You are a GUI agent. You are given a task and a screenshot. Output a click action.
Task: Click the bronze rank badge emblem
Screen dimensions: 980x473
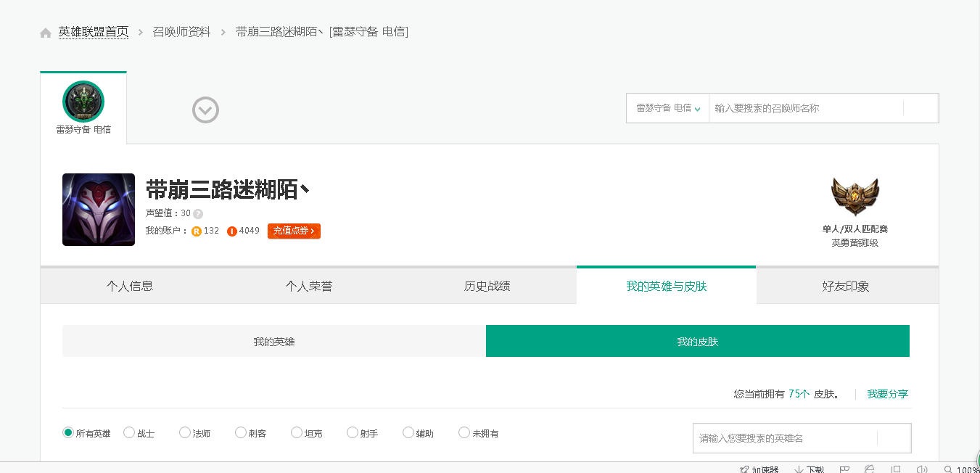[855, 196]
